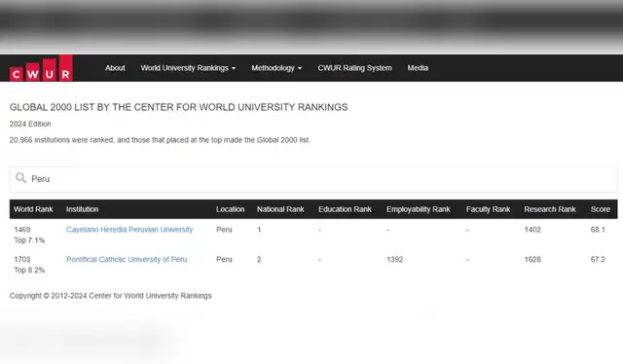Select research rank 1628
The image size is (623, 364).
(532, 259)
